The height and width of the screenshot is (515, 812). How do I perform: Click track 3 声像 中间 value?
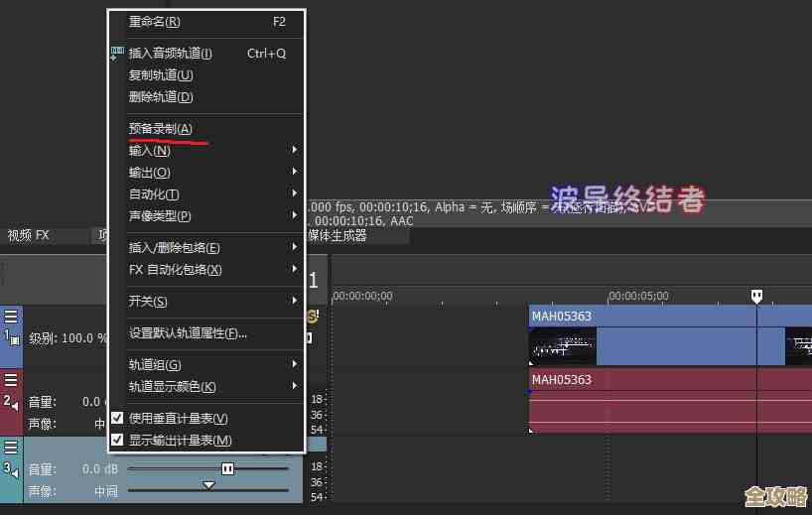(x=106, y=491)
